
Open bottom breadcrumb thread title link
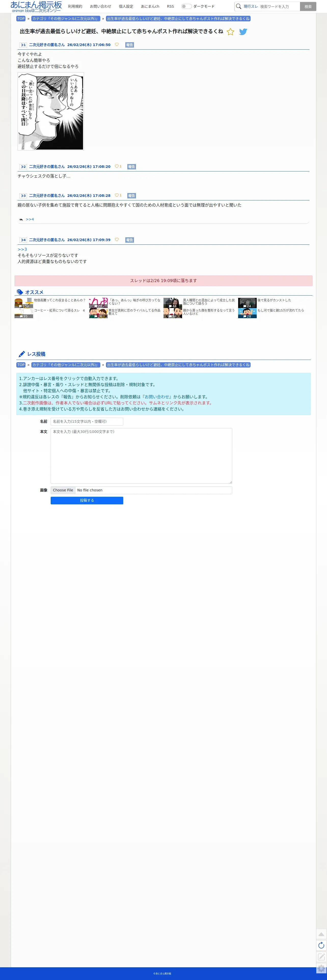[x=178, y=365]
